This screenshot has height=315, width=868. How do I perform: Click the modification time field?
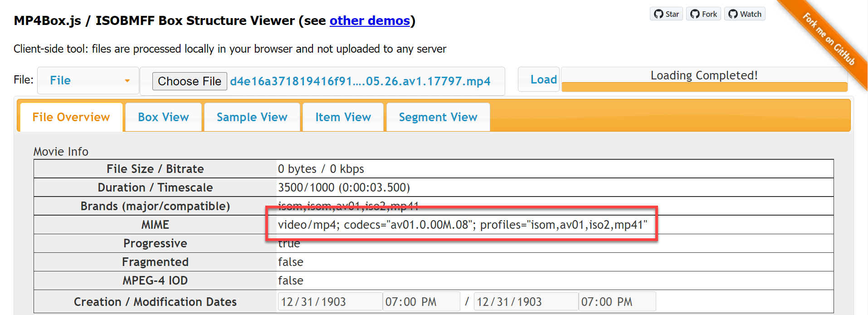[x=617, y=302]
